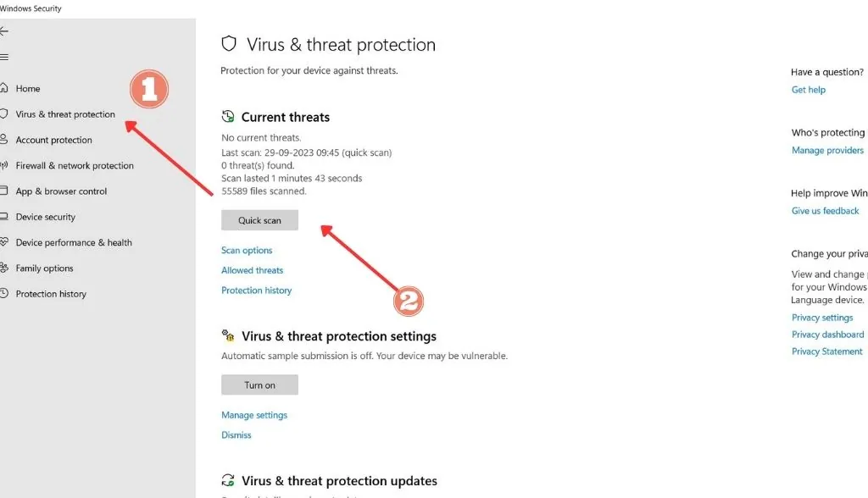Click the Protection history clock icon in sidebar
This screenshot has width=868, height=498.
click(x=4, y=293)
